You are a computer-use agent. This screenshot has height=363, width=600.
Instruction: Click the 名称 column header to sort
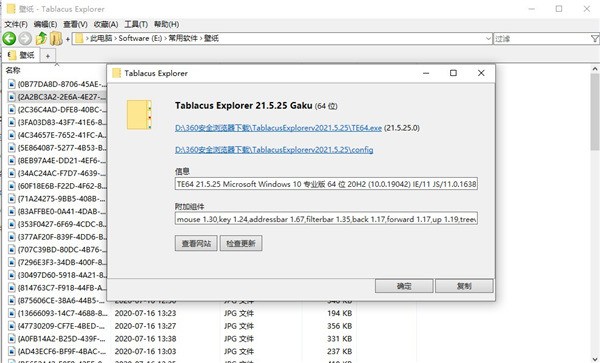point(13,70)
